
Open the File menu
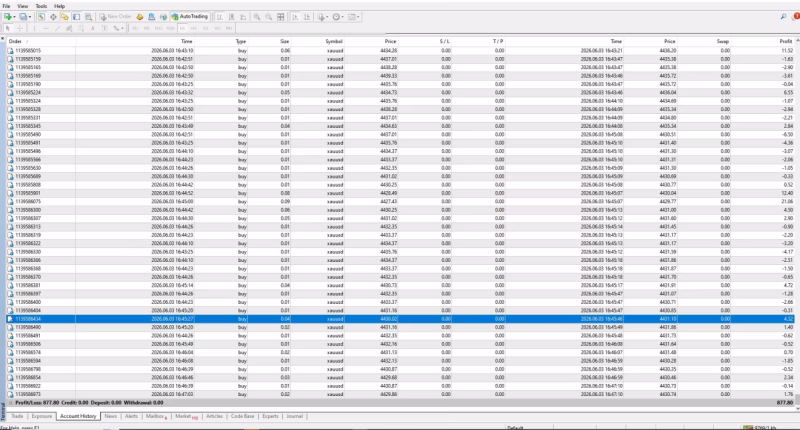[6, 6]
